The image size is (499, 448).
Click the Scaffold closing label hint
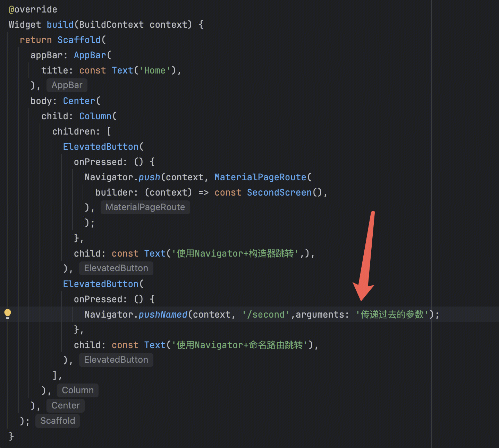click(58, 421)
